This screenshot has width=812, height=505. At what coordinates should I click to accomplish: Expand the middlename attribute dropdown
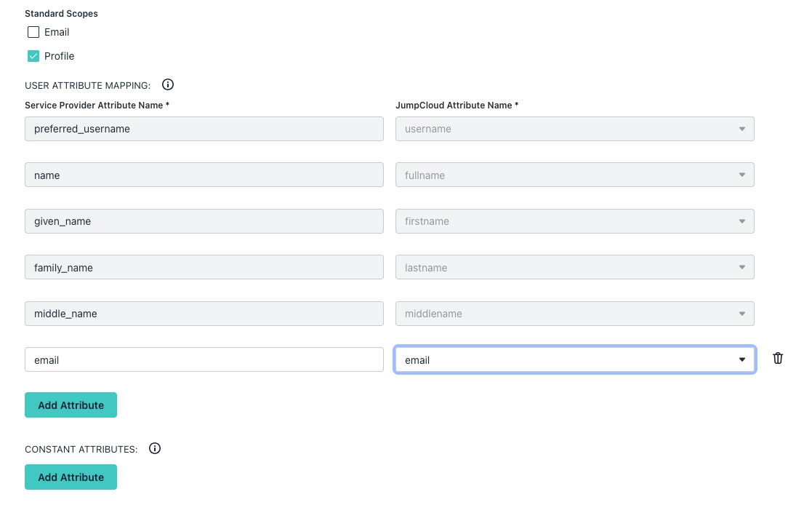click(574, 314)
